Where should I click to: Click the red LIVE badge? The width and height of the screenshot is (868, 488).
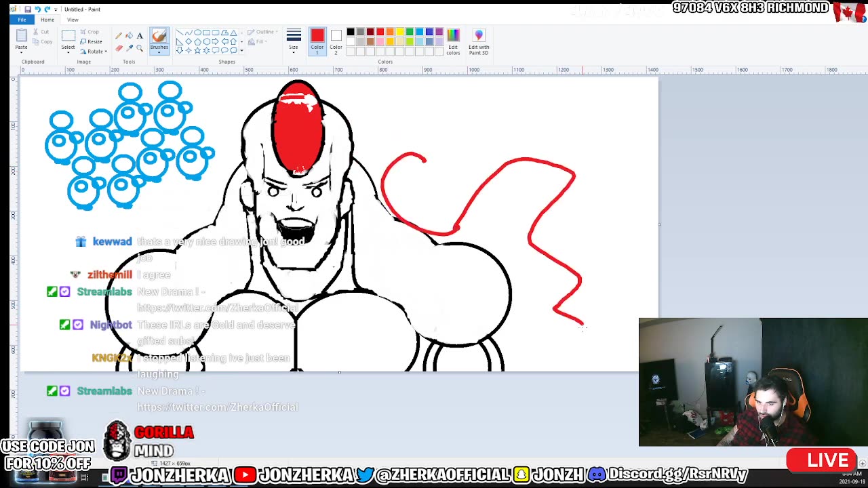coord(821,460)
